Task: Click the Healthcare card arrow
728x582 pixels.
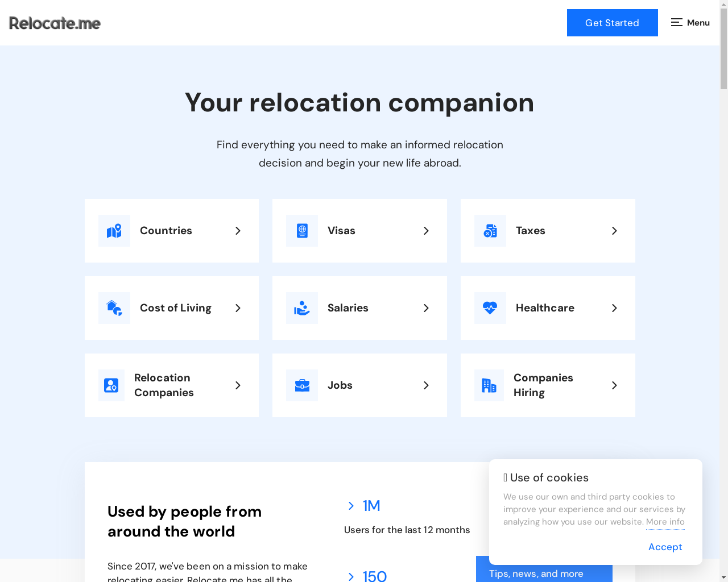Action: point(614,308)
